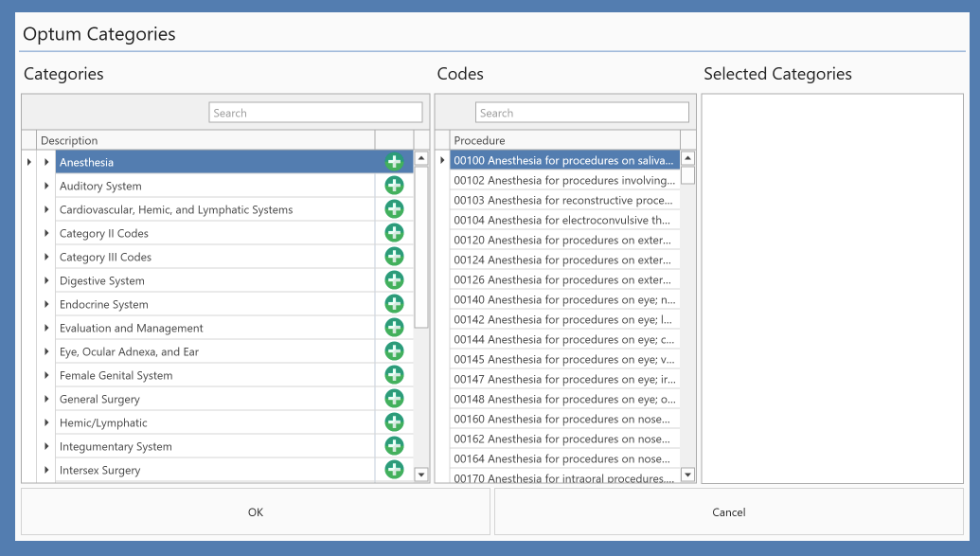This screenshot has width=980, height=556.
Task: Expand the Anesthesia tree node
Action: pyautogui.click(x=47, y=162)
